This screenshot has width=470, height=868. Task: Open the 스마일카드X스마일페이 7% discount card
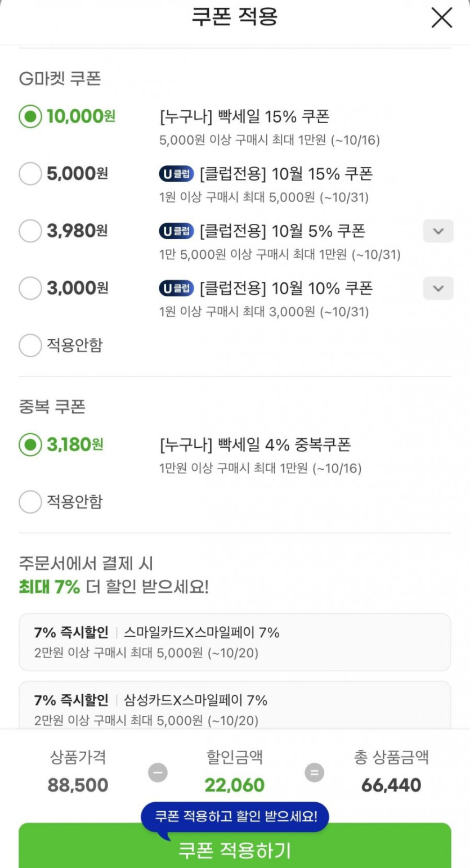(x=235, y=642)
